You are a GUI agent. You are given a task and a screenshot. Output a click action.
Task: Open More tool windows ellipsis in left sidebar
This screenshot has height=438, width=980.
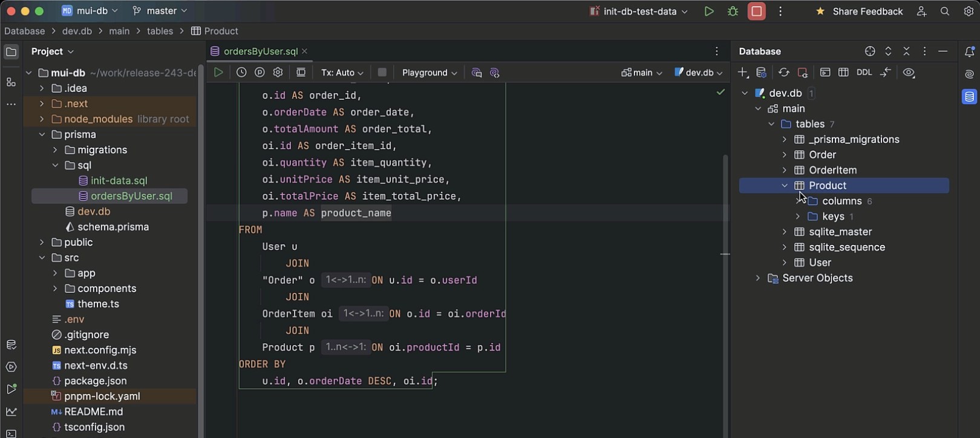11,104
